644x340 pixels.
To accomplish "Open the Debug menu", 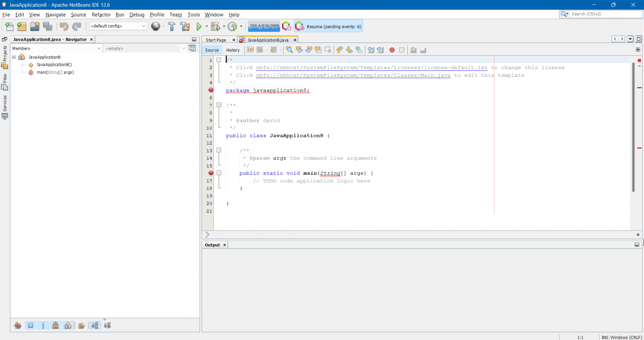I will (x=137, y=15).
